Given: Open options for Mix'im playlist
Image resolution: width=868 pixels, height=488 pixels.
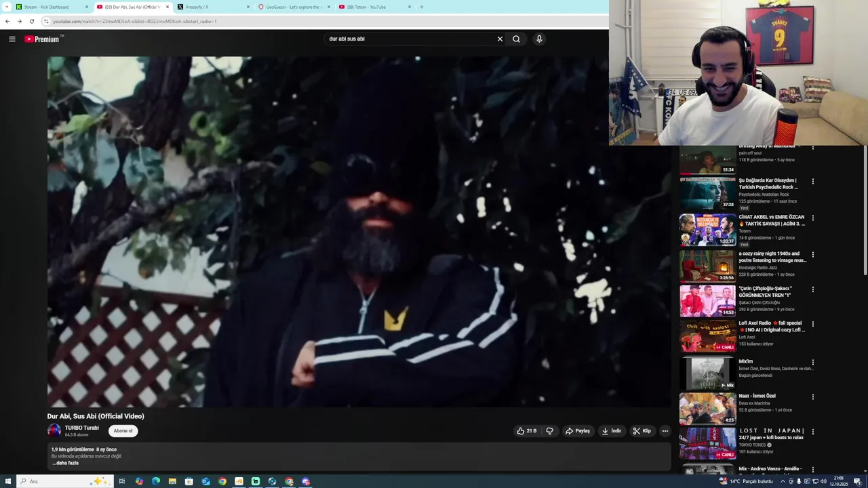Looking at the screenshot, I should click(812, 363).
